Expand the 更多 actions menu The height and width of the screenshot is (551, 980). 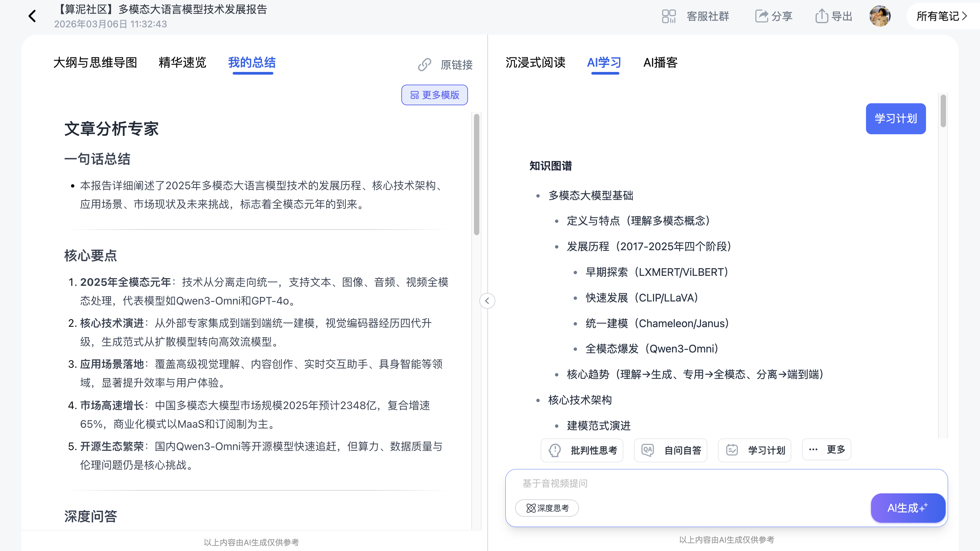click(x=826, y=449)
